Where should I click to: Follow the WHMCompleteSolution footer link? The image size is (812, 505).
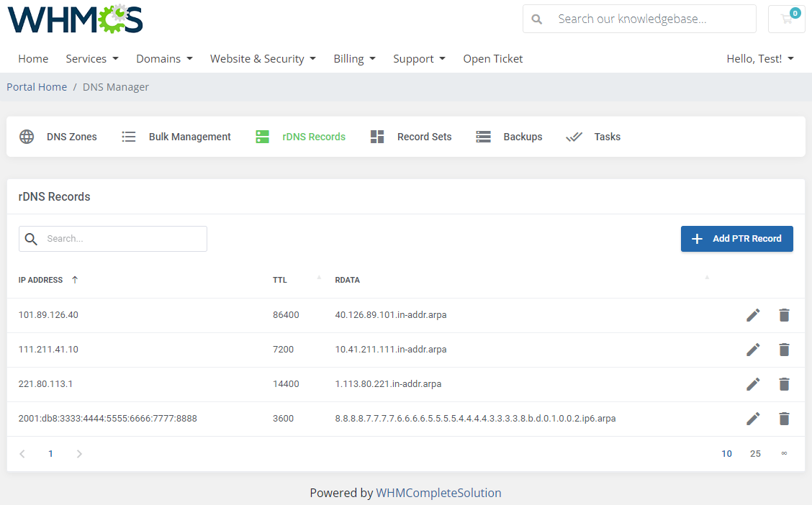[x=438, y=493]
